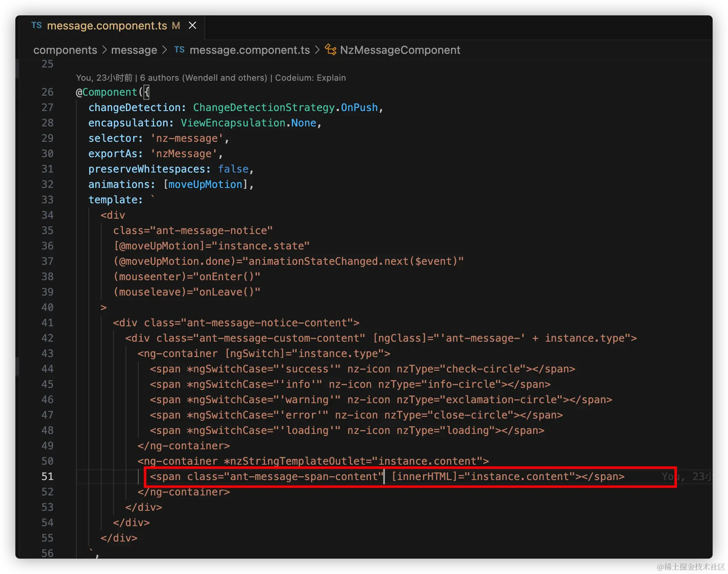Click the class symbol icon before NzMessageComponent
The width and height of the screenshot is (728, 574).
330,50
